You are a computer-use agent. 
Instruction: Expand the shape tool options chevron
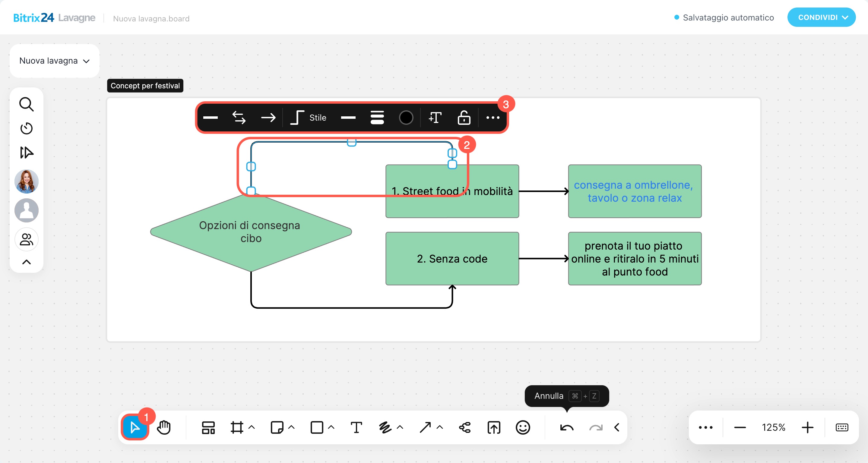pyautogui.click(x=331, y=427)
